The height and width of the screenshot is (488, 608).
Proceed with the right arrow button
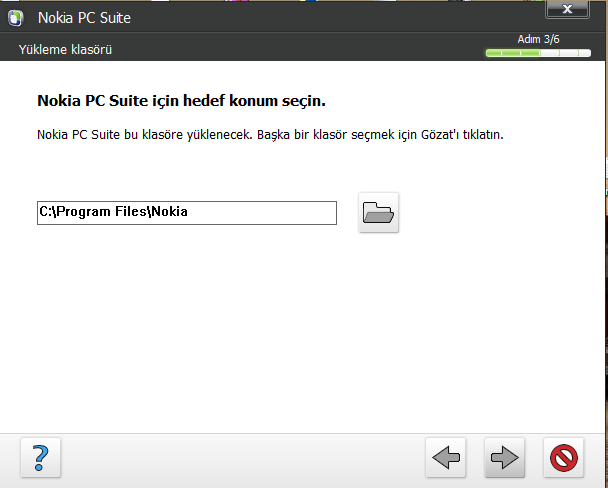[x=504, y=458]
